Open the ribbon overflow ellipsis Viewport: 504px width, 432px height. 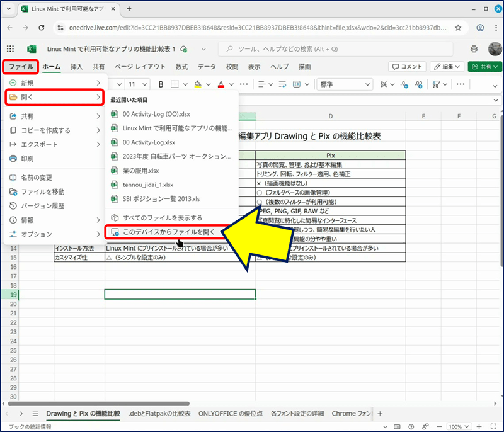point(461,84)
